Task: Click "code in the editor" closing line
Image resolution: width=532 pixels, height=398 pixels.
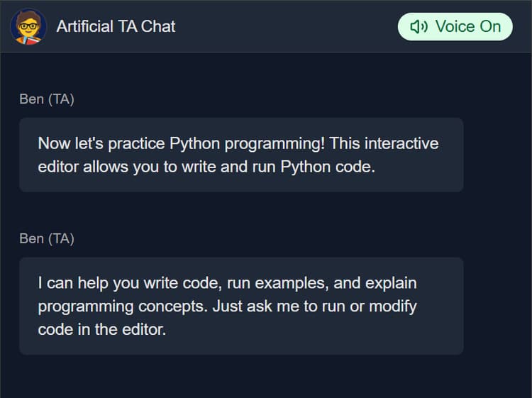Action: coord(101,330)
